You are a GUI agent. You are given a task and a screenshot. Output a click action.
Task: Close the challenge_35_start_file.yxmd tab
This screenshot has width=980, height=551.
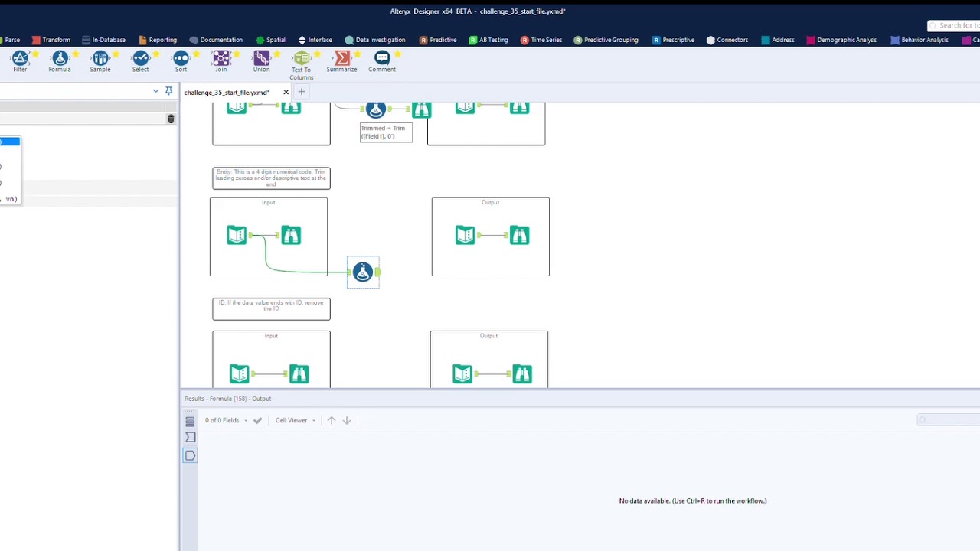(286, 92)
